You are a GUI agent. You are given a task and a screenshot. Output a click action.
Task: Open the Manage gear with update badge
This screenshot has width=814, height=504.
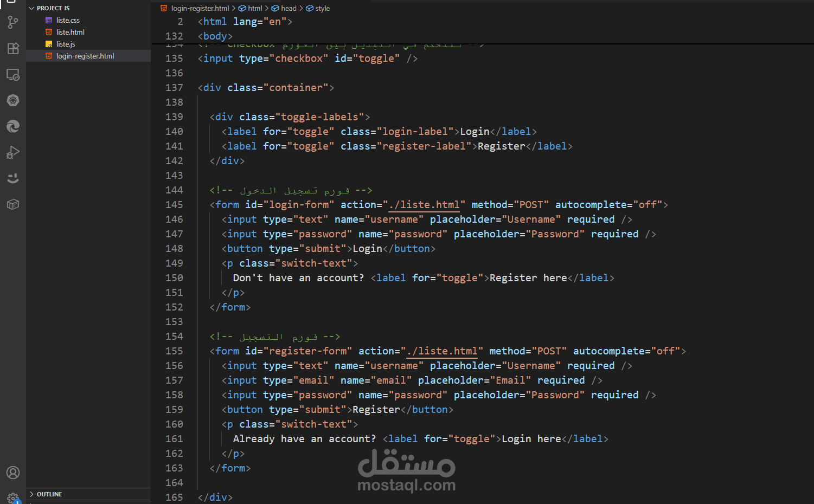pyautogui.click(x=13, y=497)
